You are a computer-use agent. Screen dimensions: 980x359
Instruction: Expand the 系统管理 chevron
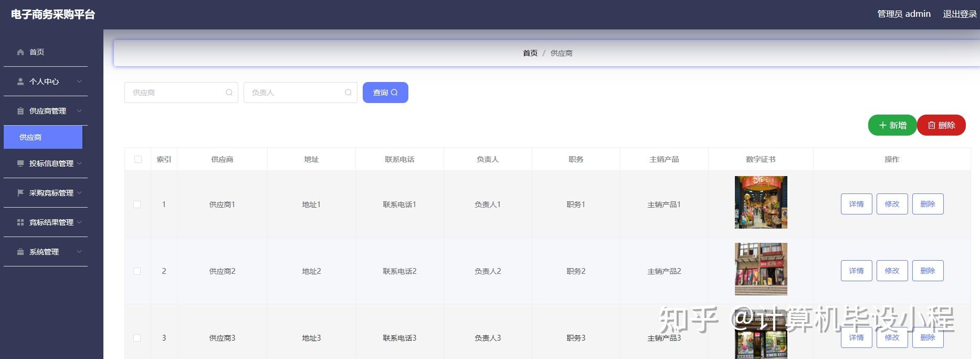[x=79, y=252]
